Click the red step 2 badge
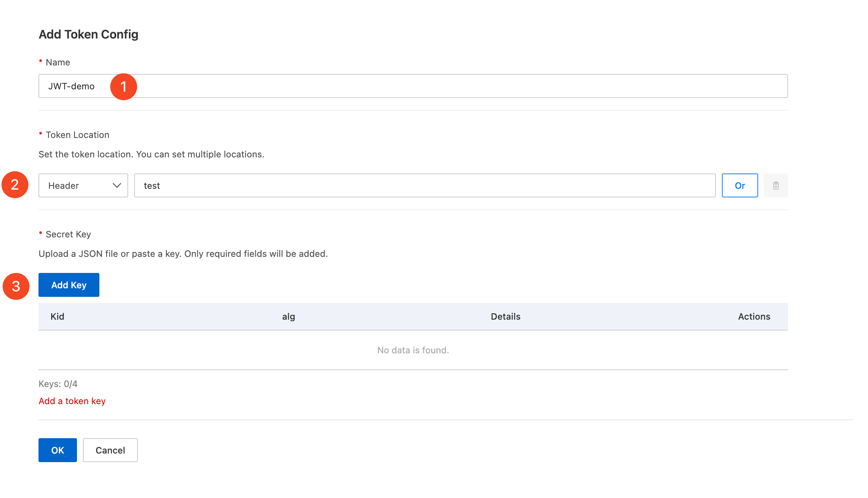 pyautogui.click(x=15, y=185)
